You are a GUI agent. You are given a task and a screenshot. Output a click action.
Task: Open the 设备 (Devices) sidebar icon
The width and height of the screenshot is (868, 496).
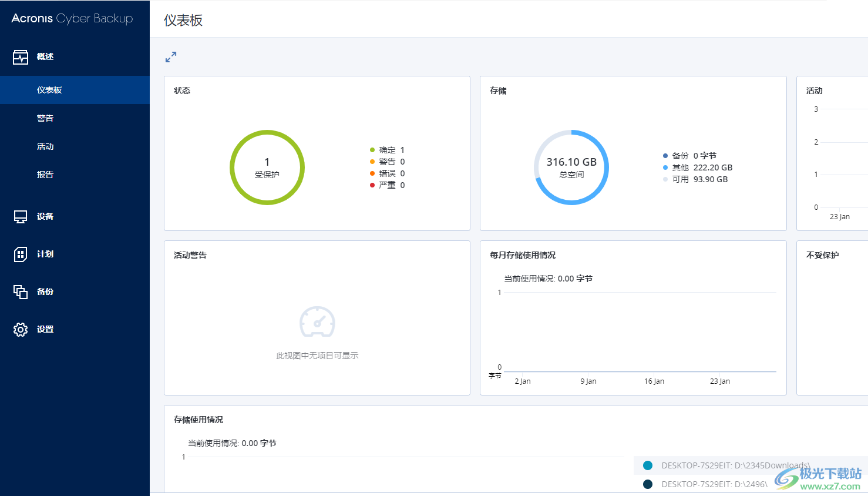click(20, 216)
